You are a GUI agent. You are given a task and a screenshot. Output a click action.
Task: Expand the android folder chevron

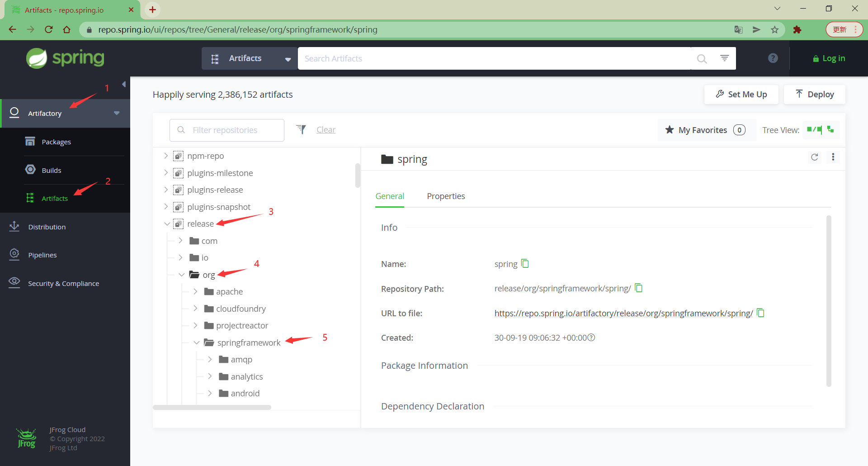coord(210,393)
